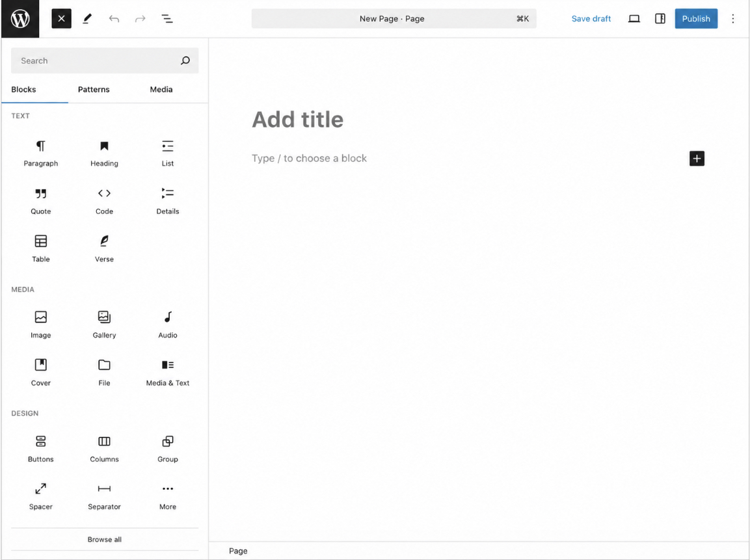Insert a Buttons block
The width and height of the screenshot is (750, 560).
click(41, 449)
